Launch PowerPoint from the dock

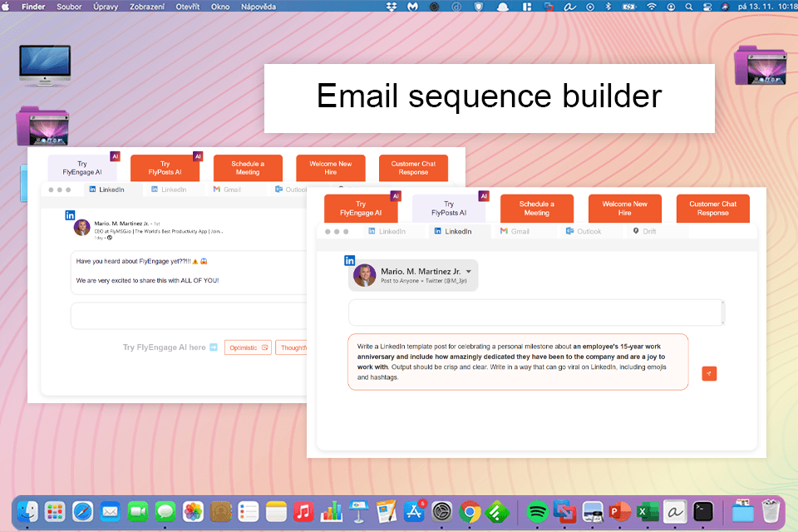tap(620, 512)
